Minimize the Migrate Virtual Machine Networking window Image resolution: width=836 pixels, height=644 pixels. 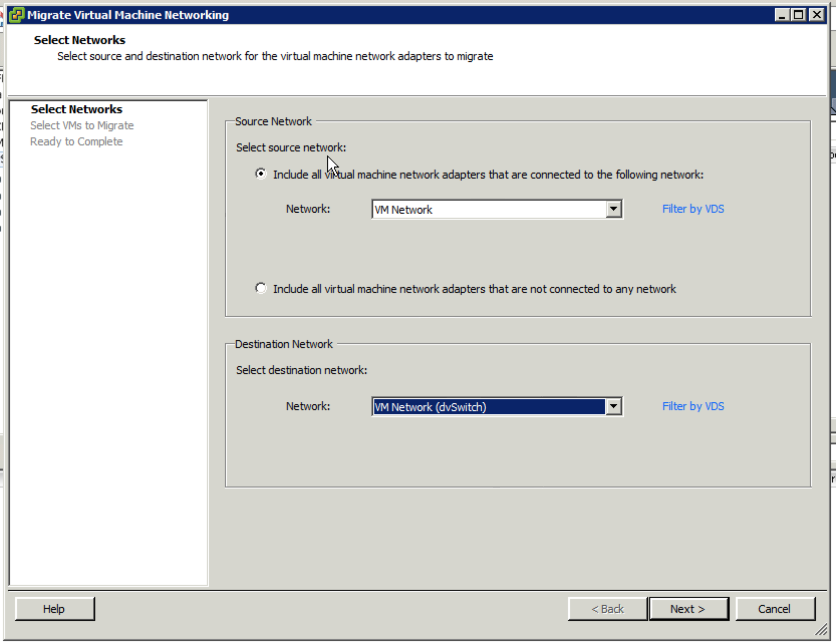pyautogui.click(x=781, y=15)
